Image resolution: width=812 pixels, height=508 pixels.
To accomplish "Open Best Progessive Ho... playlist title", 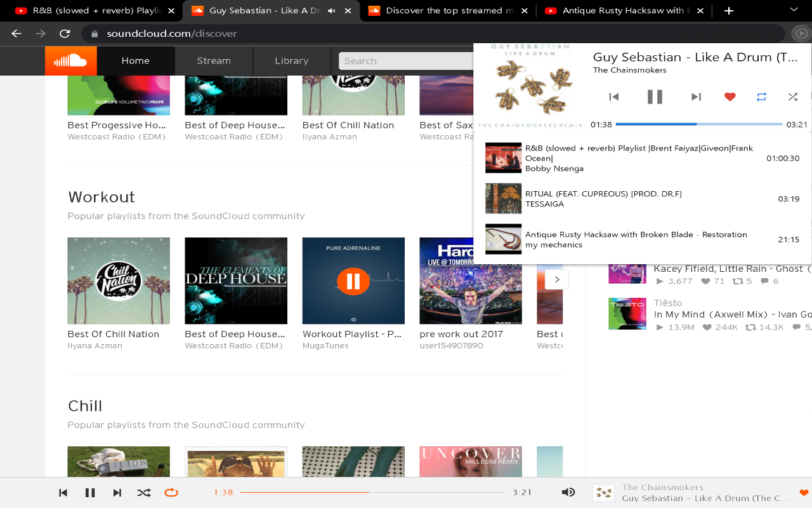I will pos(117,125).
